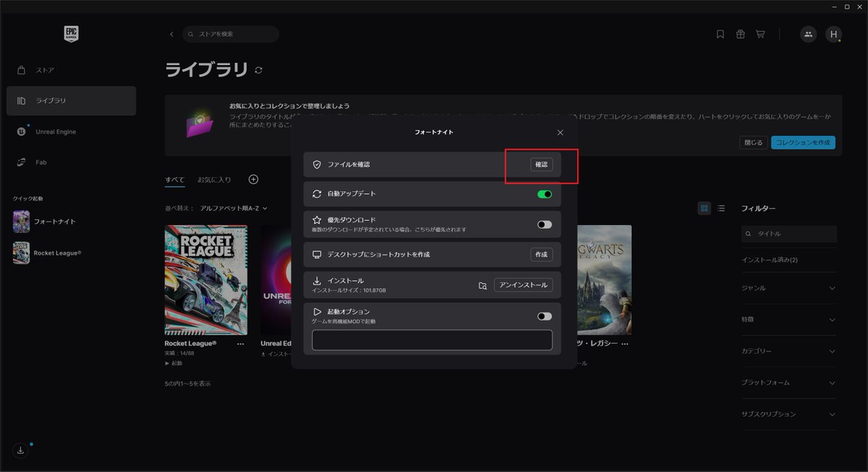
Task: Switch to list view
Action: [720, 208]
